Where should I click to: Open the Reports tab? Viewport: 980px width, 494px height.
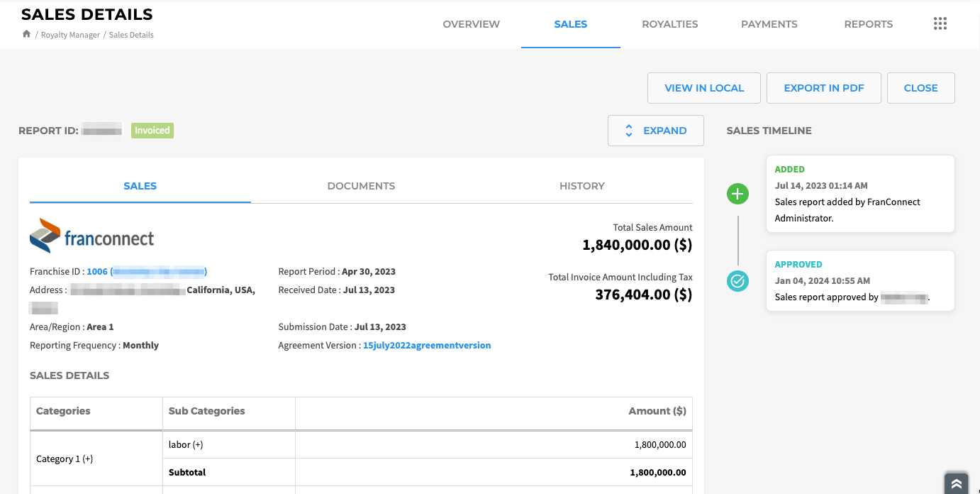click(869, 24)
